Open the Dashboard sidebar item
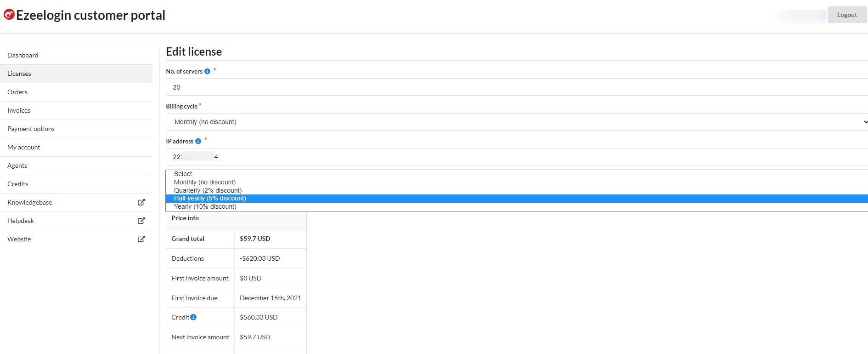 pyautogui.click(x=23, y=55)
